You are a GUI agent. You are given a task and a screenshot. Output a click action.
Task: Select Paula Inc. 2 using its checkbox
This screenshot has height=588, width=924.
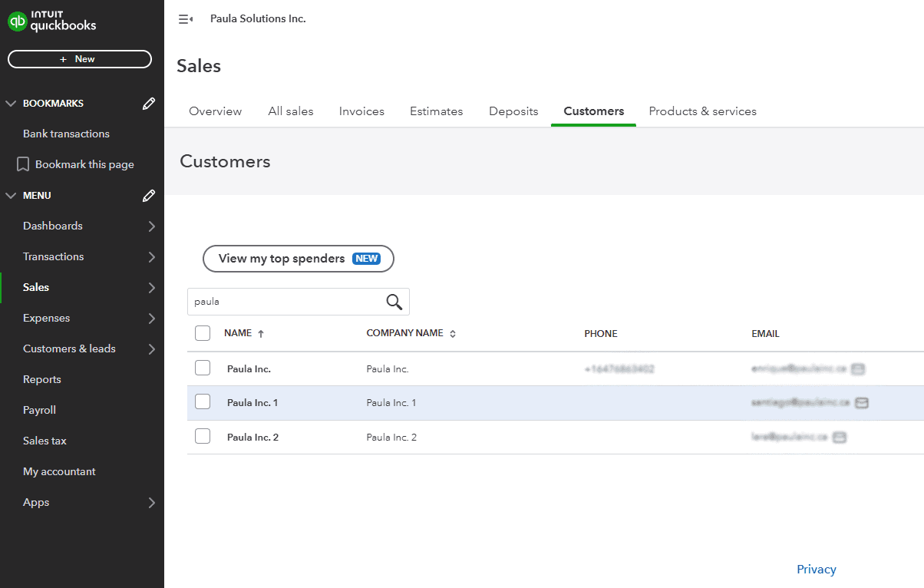click(x=203, y=435)
